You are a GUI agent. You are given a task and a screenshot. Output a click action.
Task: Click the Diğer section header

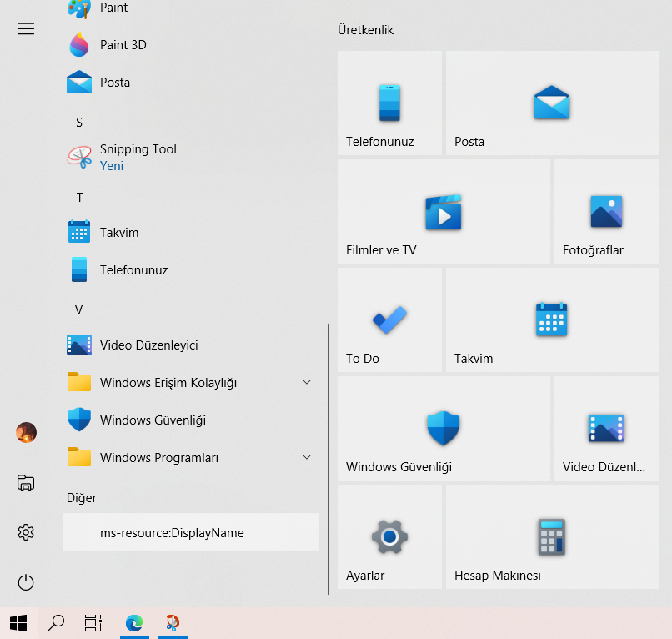point(82,498)
